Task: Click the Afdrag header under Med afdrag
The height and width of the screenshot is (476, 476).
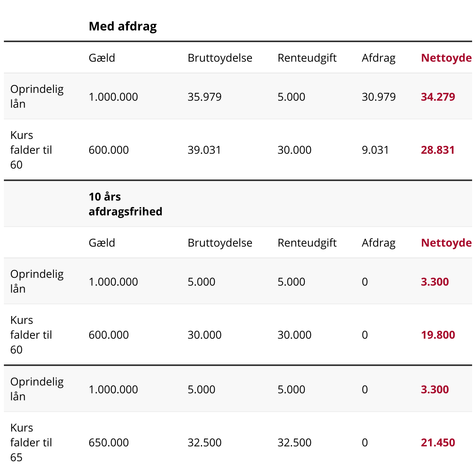Action: pos(378,58)
